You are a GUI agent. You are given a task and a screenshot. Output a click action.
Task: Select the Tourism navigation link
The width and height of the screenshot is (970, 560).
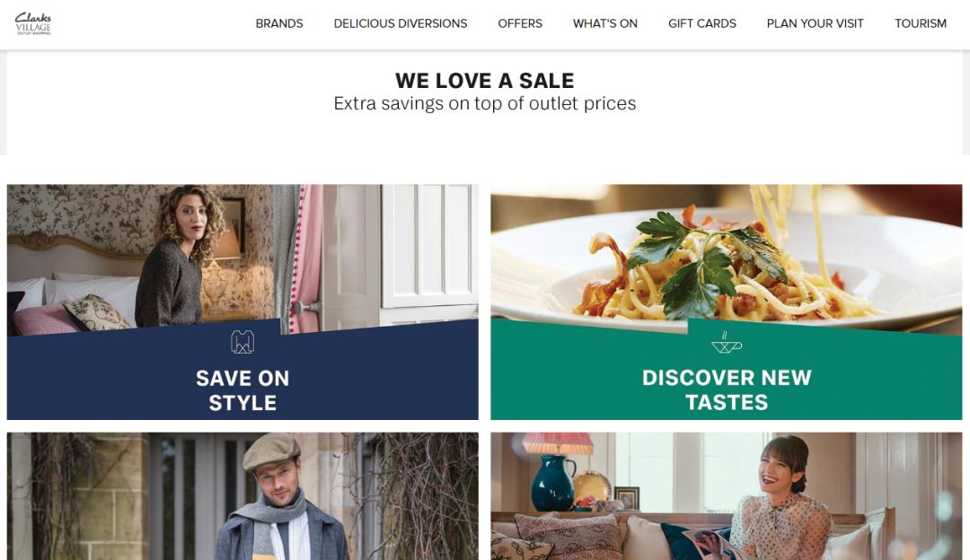921,23
